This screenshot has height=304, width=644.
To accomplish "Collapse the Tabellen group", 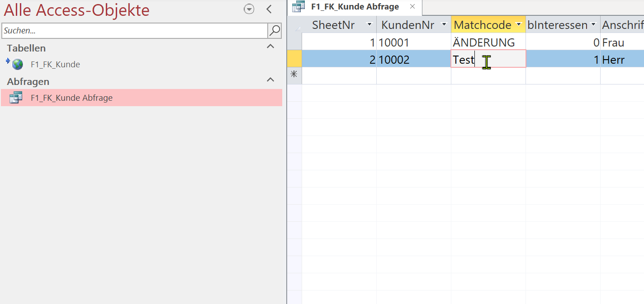I will [x=270, y=47].
